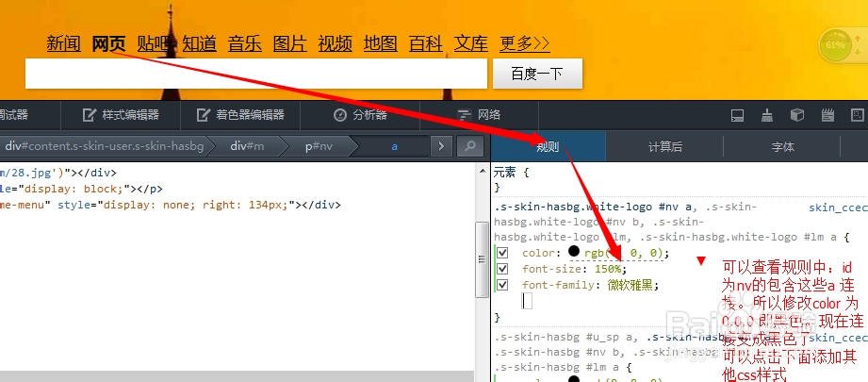This screenshot has height=382, width=868.
Task: Click the markup panel scrollbar up arrow
Action: pyautogui.click(x=481, y=172)
